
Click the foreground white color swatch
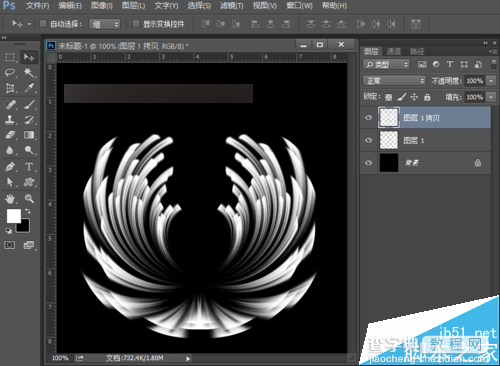point(14,216)
